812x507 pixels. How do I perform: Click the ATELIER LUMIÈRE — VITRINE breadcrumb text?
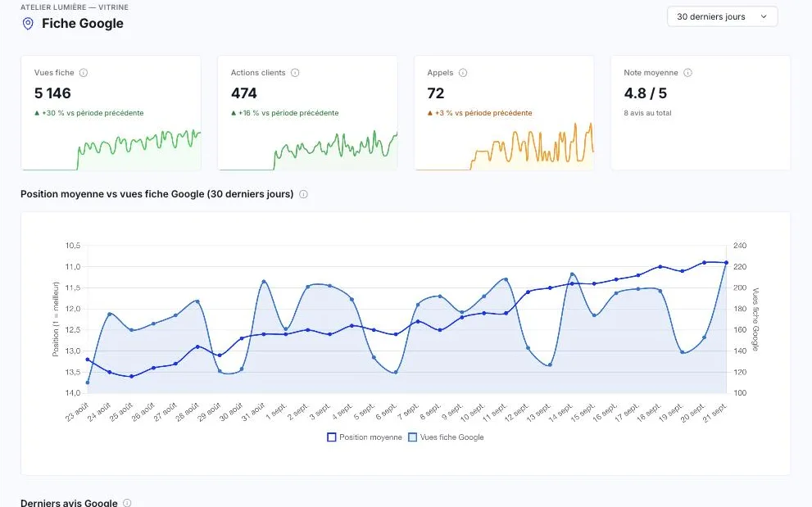(x=75, y=7)
